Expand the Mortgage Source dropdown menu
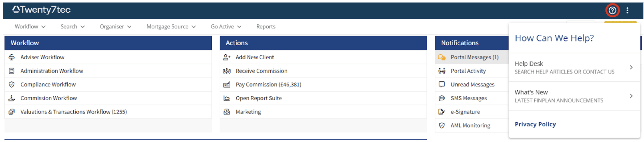The height and width of the screenshot is (142, 644). coord(171,27)
